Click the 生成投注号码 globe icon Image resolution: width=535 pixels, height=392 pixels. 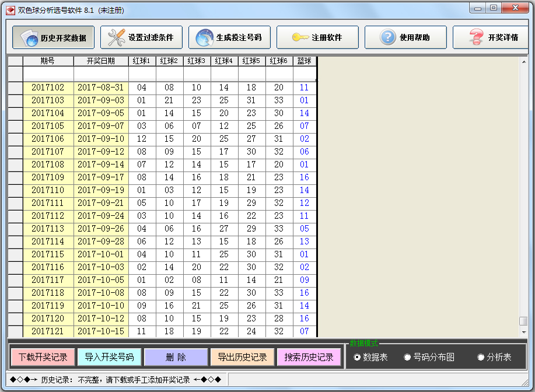pyautogui.click(x=205, y=38)
